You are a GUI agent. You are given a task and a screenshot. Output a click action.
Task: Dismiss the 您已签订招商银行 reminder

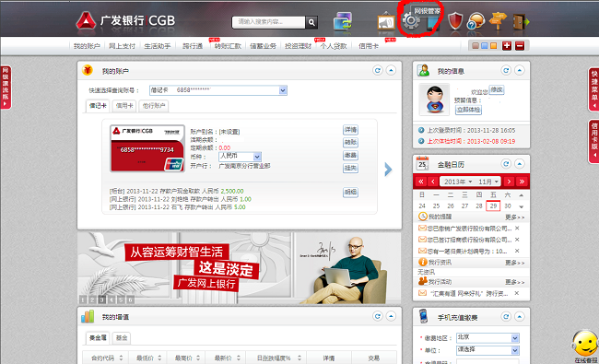point(517,240)
